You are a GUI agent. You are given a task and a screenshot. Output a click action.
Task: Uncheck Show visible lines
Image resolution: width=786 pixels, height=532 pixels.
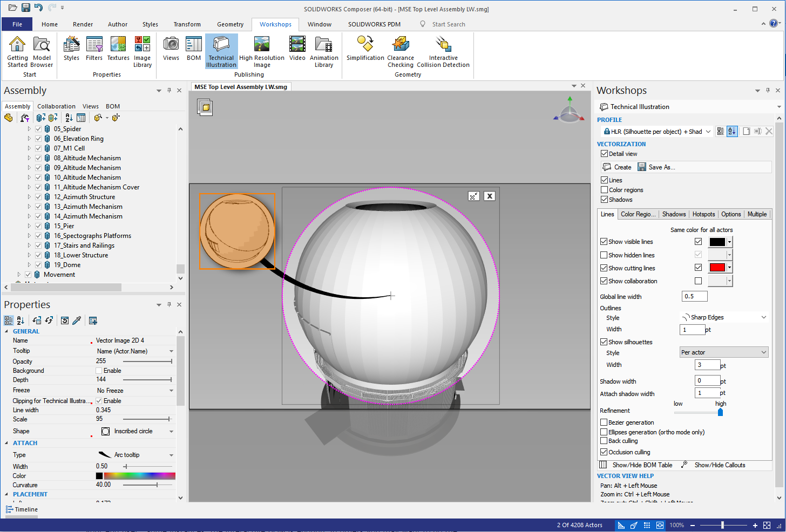tap(603, 241)
